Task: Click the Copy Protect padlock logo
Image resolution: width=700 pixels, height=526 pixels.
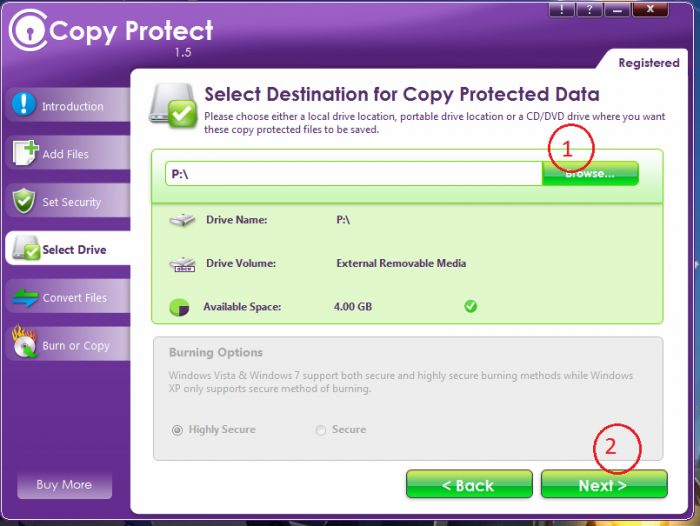Action: click(25, 33)
